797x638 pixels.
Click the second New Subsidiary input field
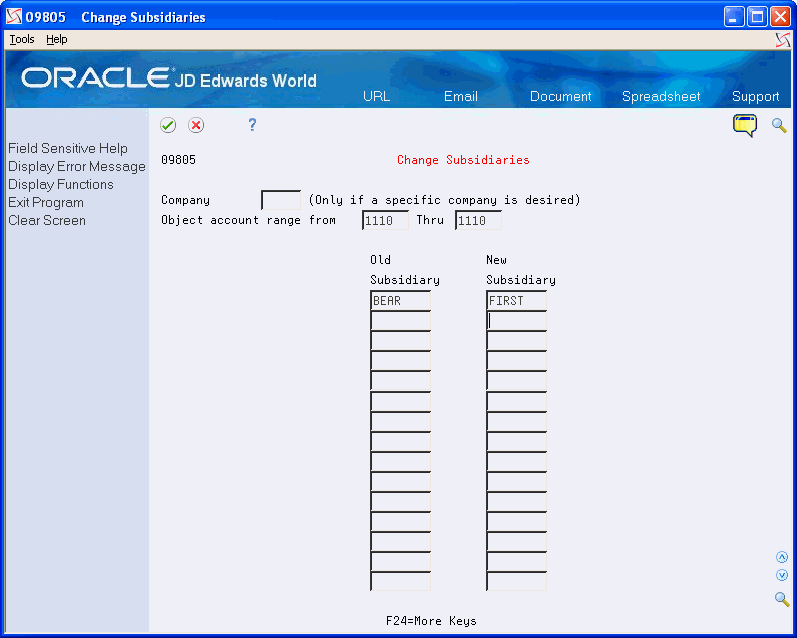tap(516, 321)
